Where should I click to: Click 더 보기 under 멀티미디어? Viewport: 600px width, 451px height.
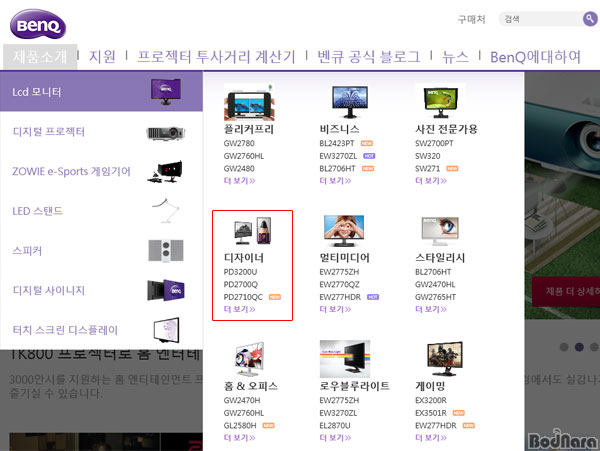tap(335, 309)
